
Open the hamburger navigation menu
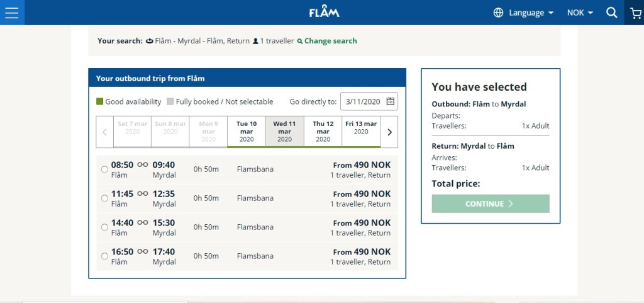[x=12, y=13]
